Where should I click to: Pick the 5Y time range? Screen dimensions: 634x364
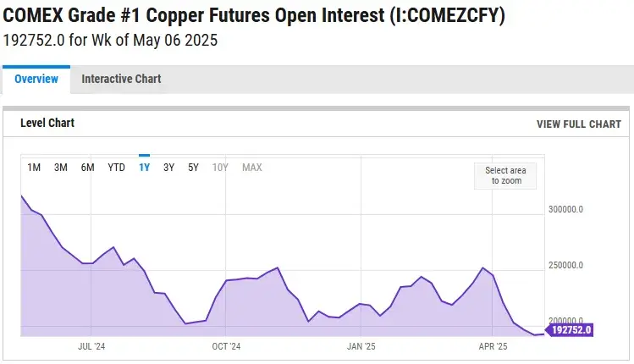coord(194,167)
